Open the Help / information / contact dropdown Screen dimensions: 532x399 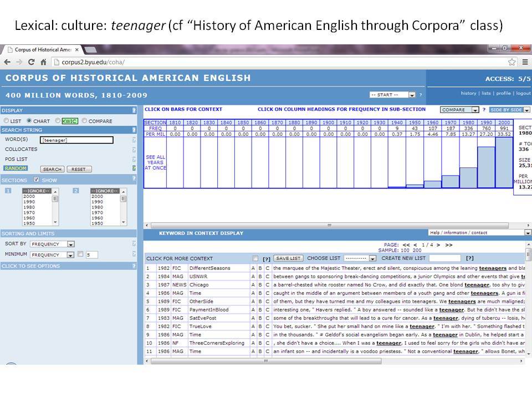point(479,233)
